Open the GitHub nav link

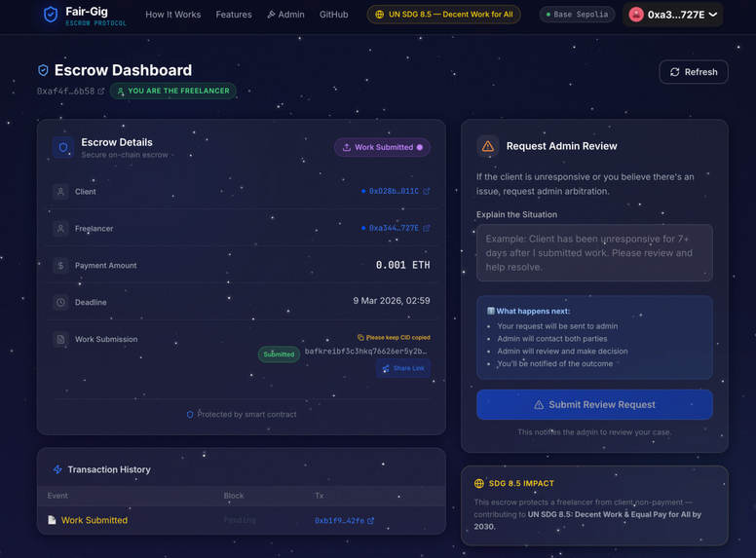pos(333,15)
